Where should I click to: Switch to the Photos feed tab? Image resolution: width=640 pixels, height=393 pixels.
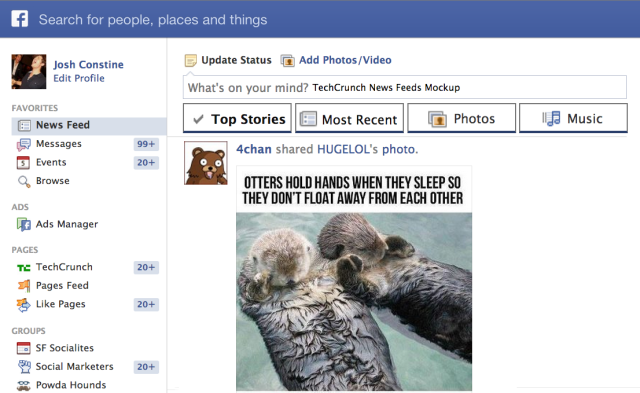[x=462, y=118]
